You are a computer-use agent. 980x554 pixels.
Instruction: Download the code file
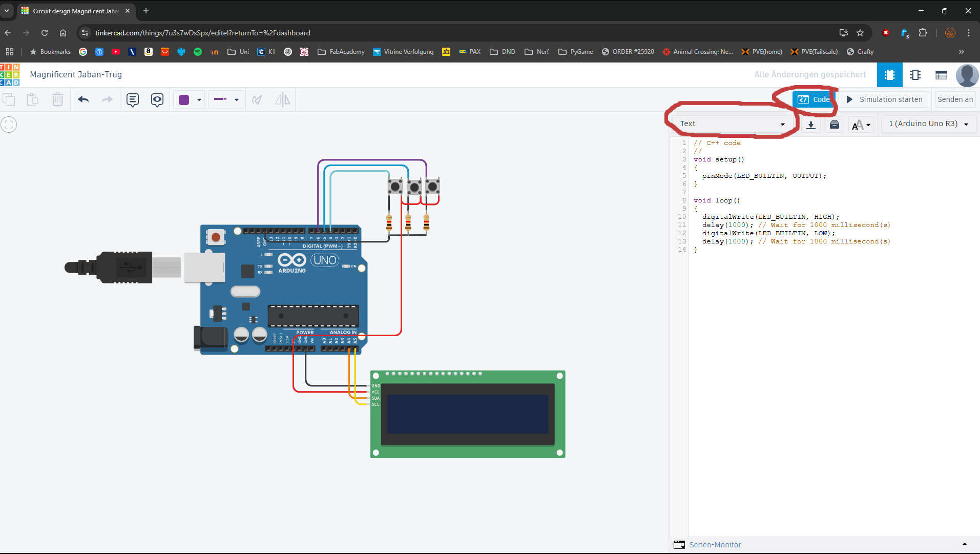[811, 125]
